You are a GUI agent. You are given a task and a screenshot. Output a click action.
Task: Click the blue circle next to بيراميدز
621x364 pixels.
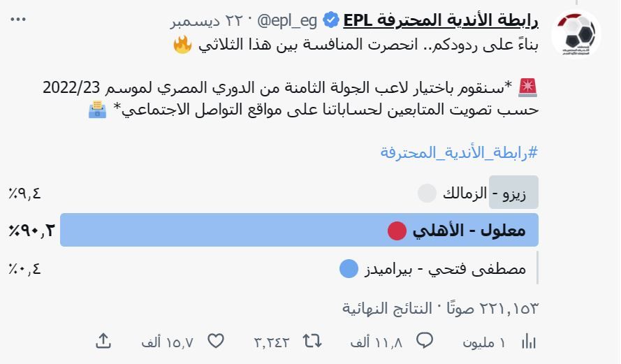point(348,268)
